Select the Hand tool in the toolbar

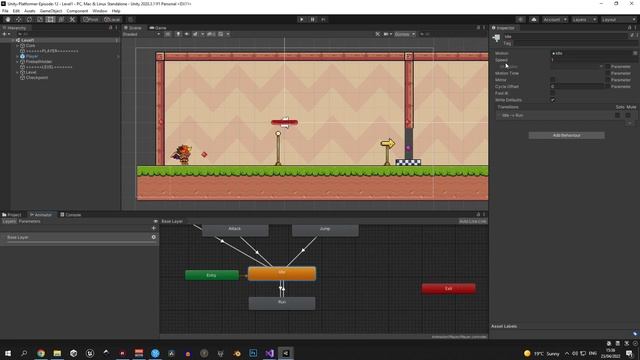[8, 20]
